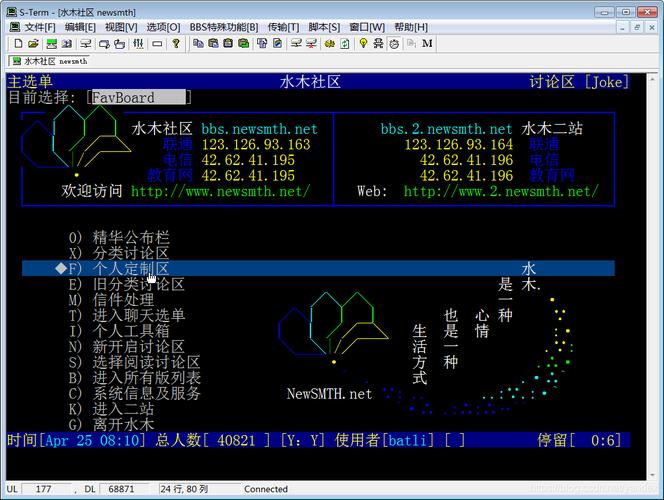This screenshot has width=664, height=500.
Task: Click the IP address 123.126.93.164
Action: tap(459, 144)
